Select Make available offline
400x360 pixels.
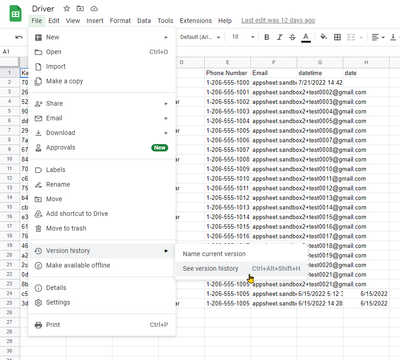tap(102, 266)
